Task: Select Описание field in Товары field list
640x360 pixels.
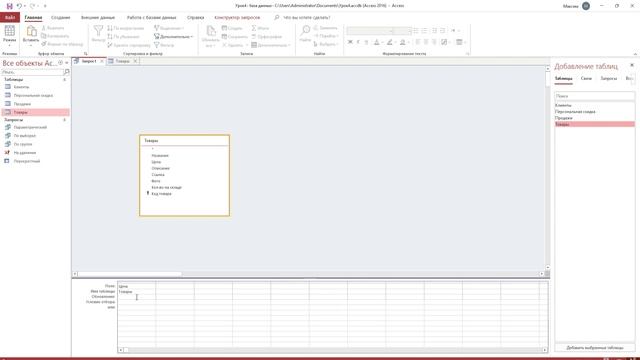Action: pyautogui.click(x=160, y=168)
